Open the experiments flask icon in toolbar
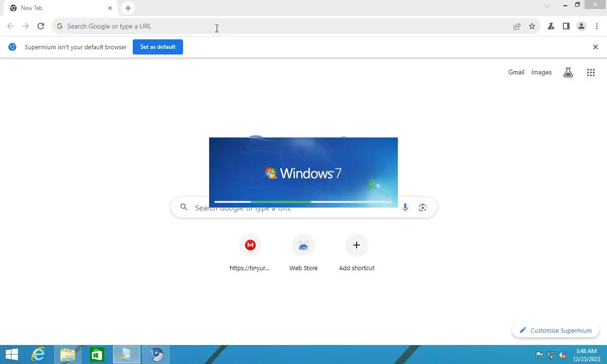The width and height of the screenshot is (607, 364). [x=551, y=27]
